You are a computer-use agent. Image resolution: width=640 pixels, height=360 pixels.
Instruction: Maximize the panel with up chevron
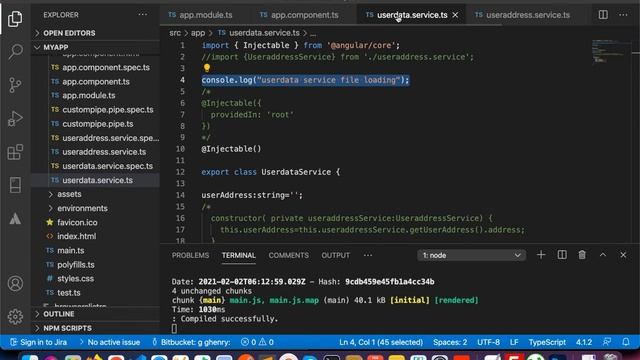(x=602, y=255)
